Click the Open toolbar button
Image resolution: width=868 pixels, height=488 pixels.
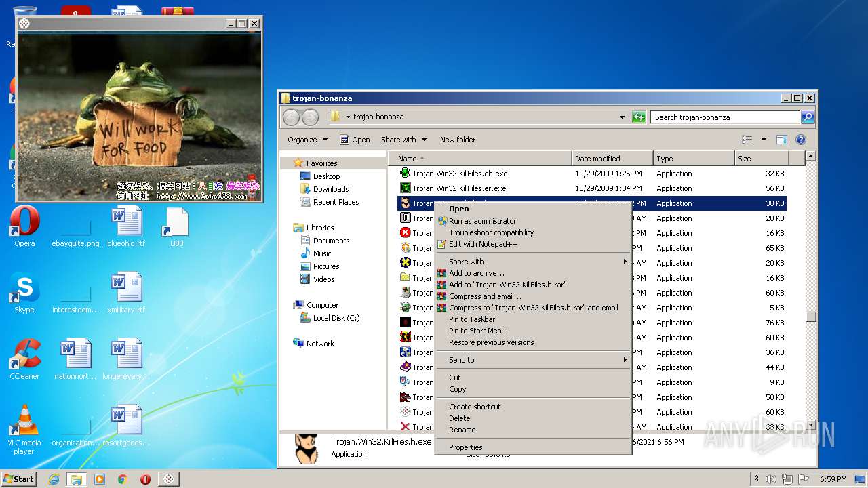coord(355,140)
